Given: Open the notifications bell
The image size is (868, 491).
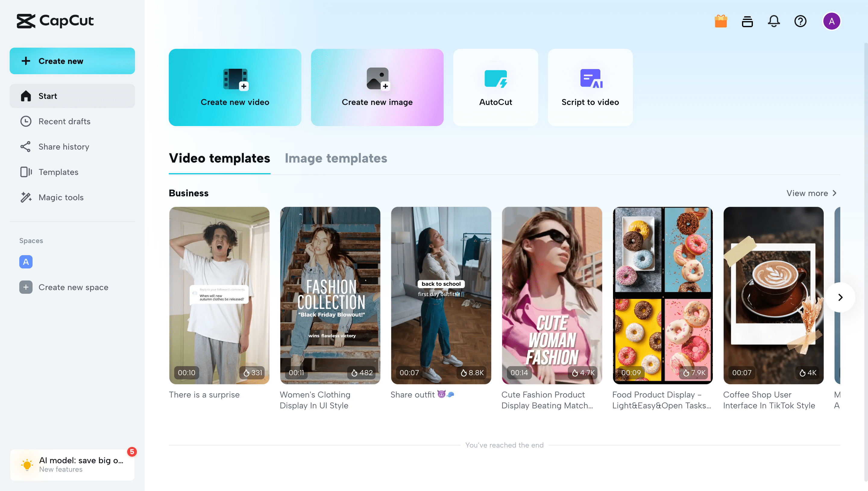Looking at the screenshot, I should pos(774,21).
